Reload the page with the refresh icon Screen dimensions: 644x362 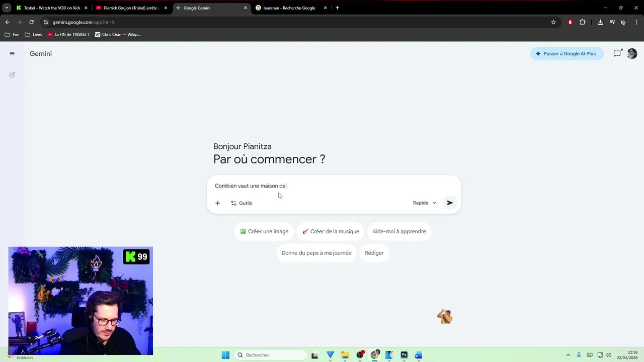point(31,22)
